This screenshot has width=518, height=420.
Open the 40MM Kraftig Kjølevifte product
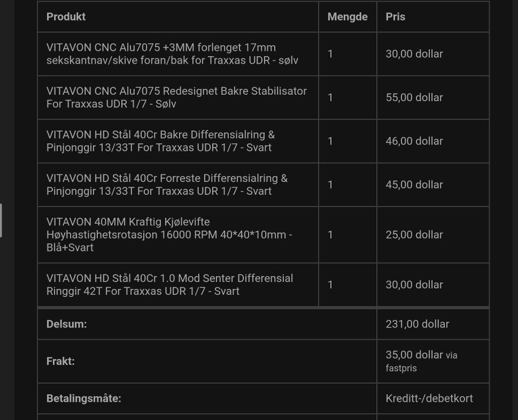click(169, 235)
